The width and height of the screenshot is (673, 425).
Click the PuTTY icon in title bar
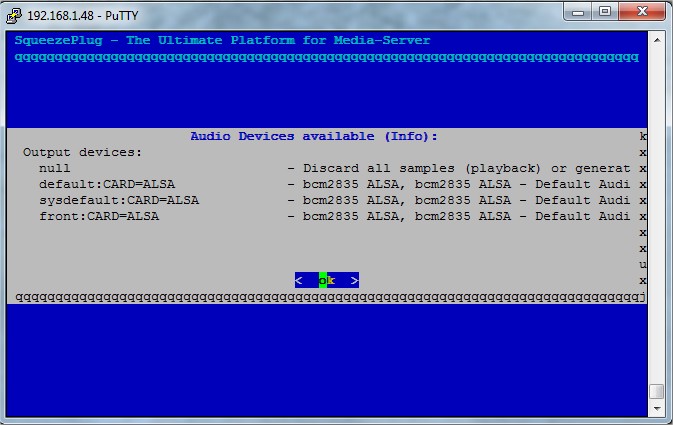tap(14, 15)
